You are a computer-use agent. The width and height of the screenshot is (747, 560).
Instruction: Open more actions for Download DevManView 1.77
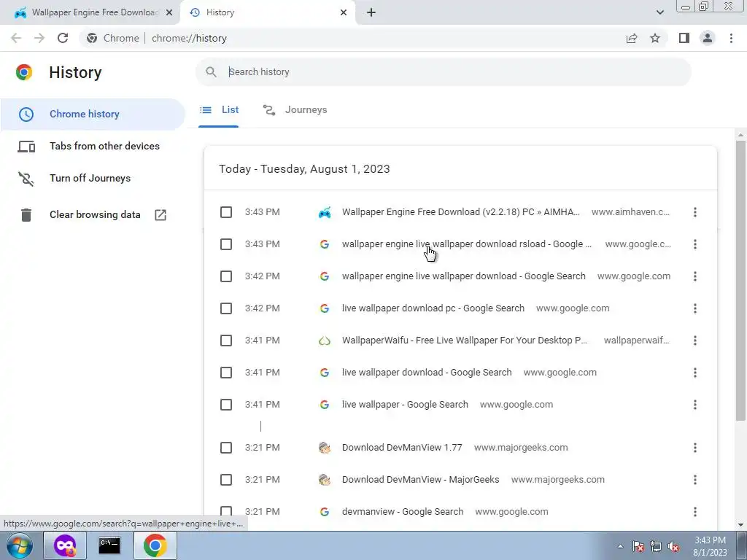(695, 448)
